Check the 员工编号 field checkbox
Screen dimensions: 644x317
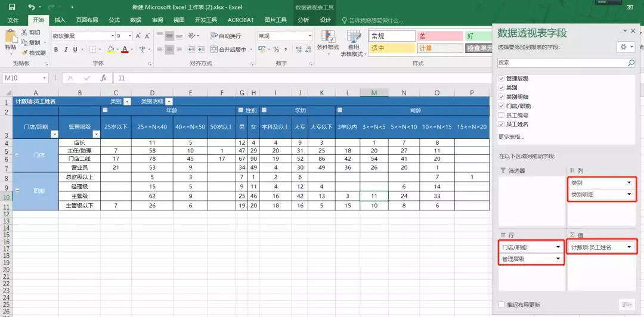(x=501, y=115)
